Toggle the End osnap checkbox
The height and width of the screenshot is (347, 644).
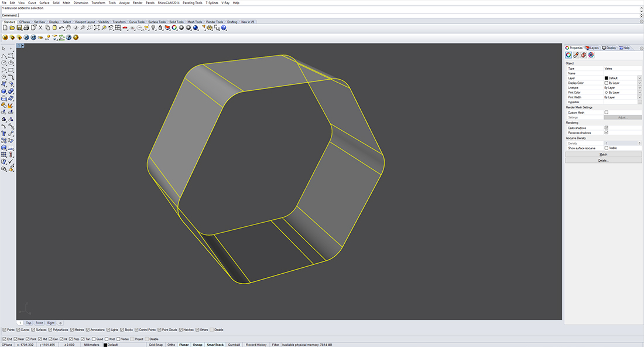pos(5,339)
